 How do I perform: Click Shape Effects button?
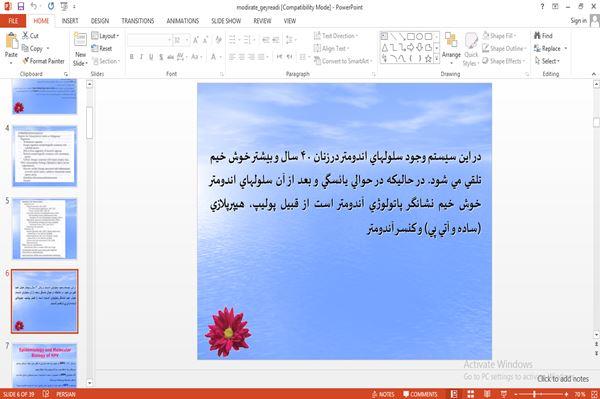coord(504,61)
